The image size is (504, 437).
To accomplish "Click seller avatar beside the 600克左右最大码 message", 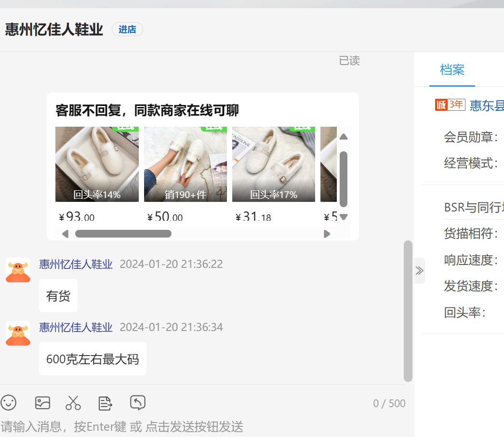I will click(x=18, y=333).
